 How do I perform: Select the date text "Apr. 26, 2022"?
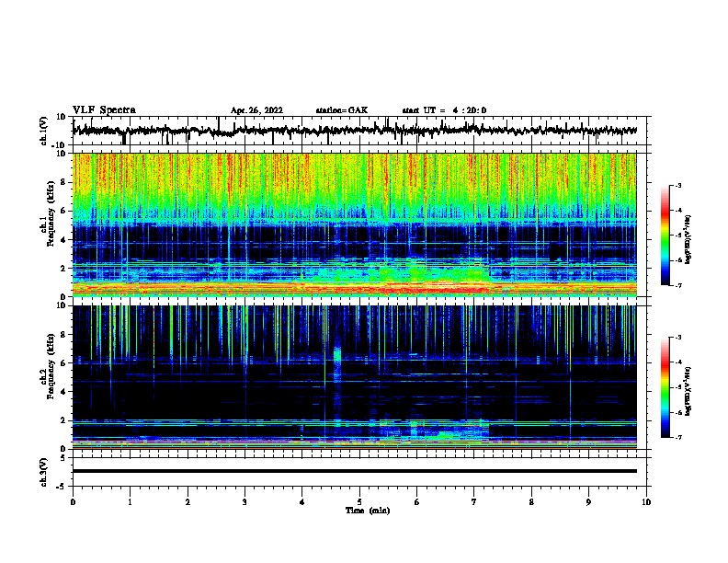[x=256, y=110]
